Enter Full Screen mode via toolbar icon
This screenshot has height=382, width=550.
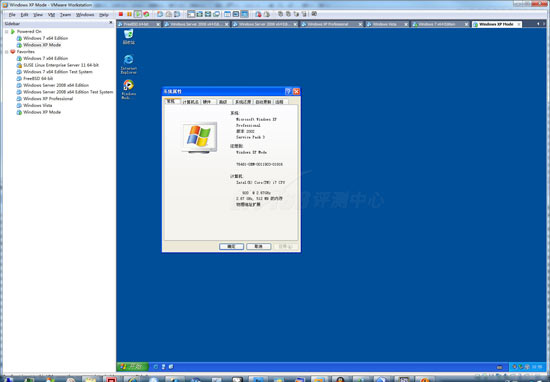(208, 14)
